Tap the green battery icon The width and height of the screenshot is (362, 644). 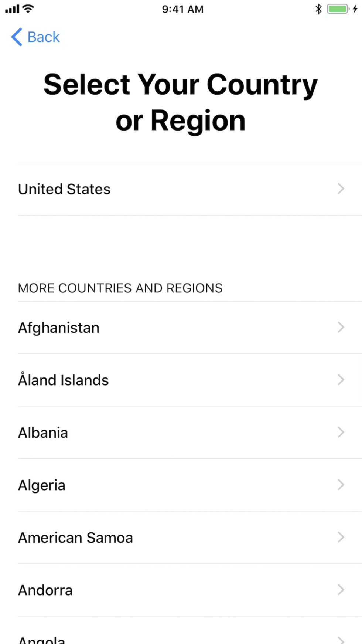(x=338, y=9)
